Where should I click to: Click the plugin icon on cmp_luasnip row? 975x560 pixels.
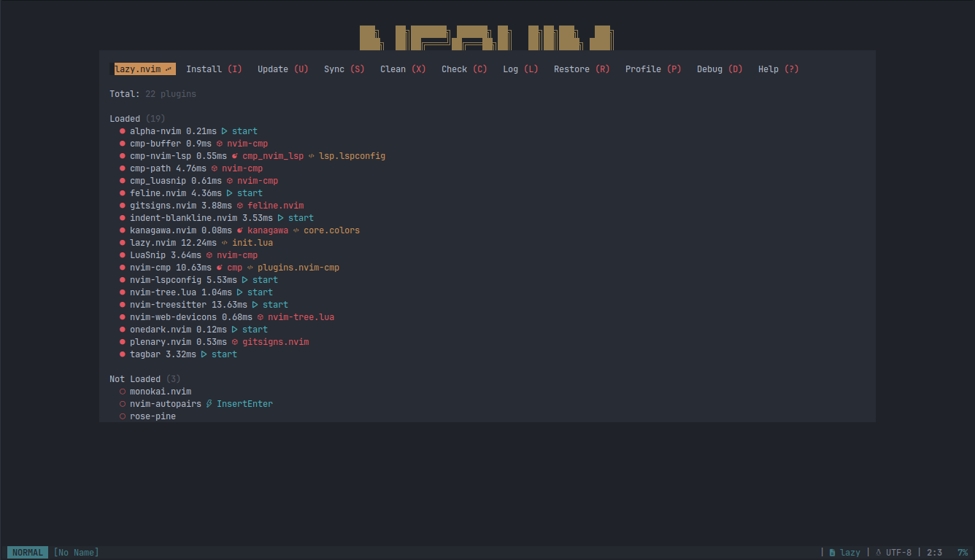click(230, 181)
